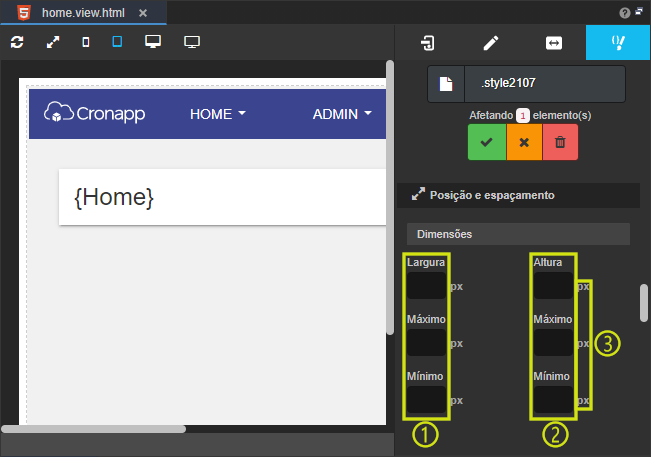Viewport: 651px width, 457px height.
Task: Click the Cronapp logo in preview
Action: point(95,112)
